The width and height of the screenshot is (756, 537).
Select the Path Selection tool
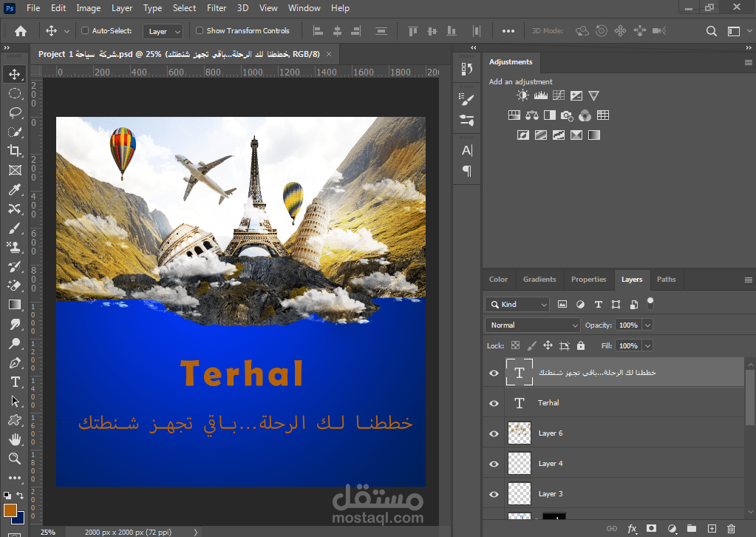click(15, 401)
